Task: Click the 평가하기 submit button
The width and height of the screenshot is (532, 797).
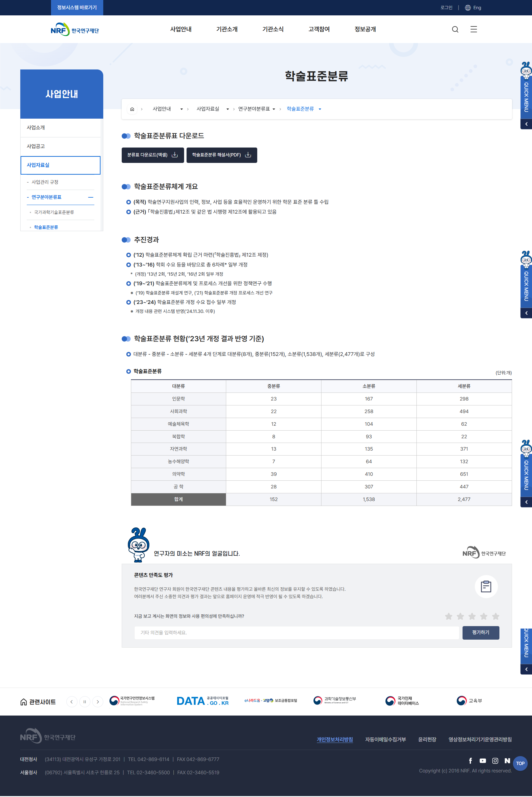Action: point(480,633)
